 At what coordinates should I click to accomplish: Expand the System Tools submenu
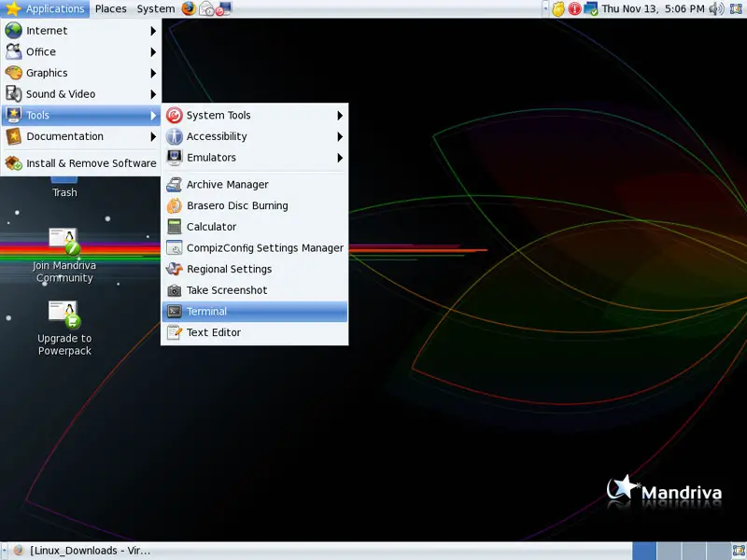(255, 115)
